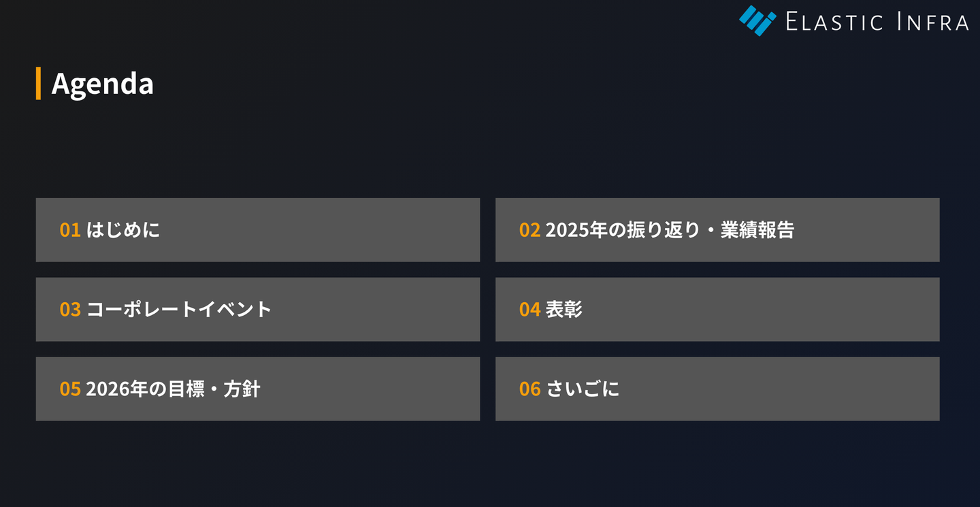
Task: Select the Agenda slide heading
Action: [103, 84]
